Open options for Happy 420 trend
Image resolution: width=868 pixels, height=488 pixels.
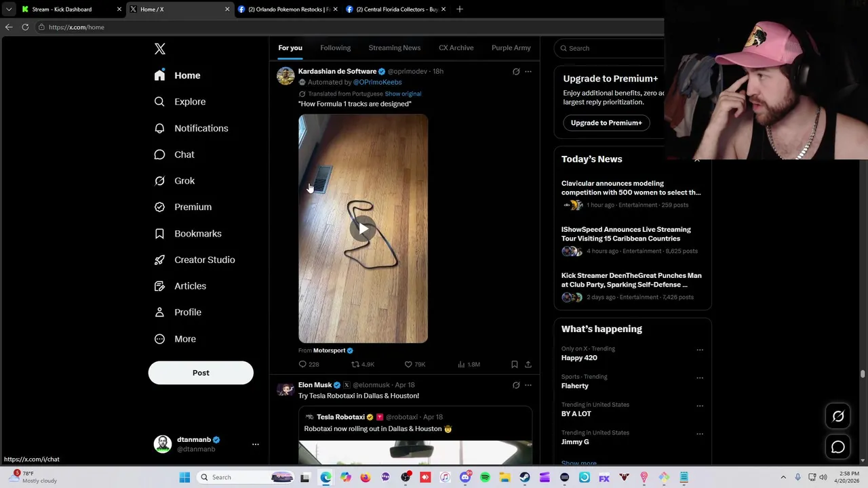tap(700, 350)
